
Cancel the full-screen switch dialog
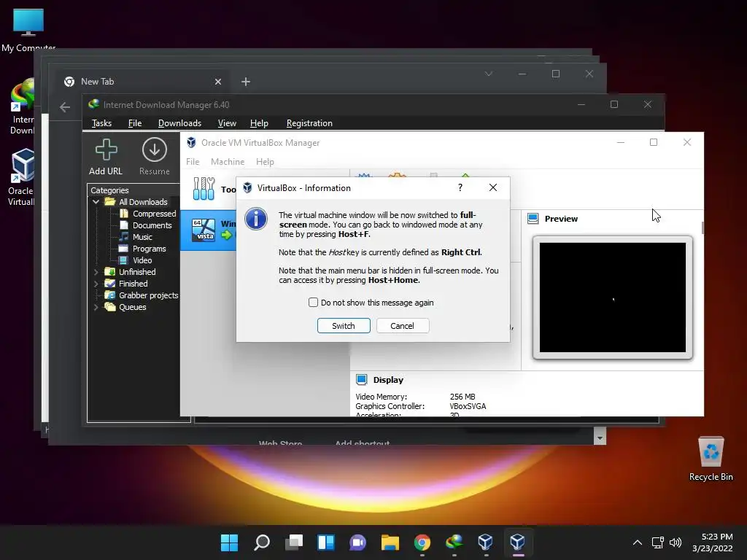tap(403, 326)
